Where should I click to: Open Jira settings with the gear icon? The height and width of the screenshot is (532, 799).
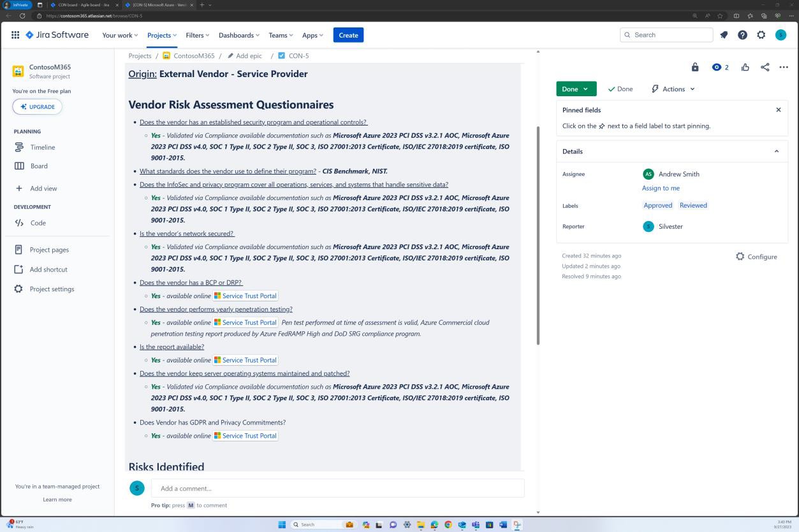click(761, 35)
